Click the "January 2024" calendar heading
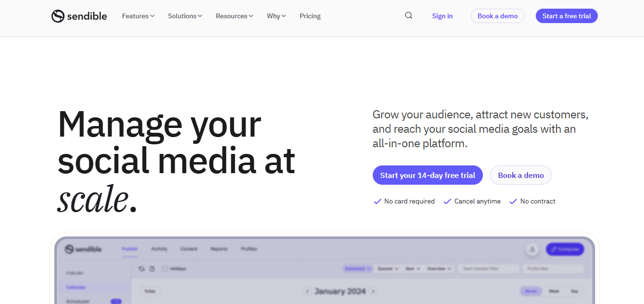 coord(340,291)
